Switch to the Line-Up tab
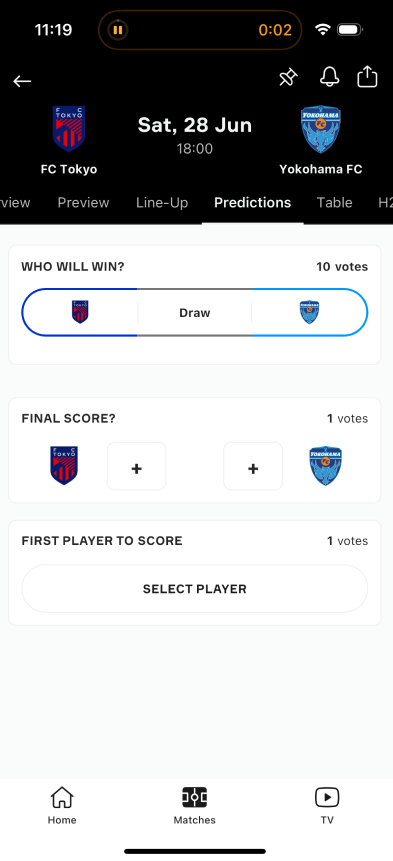Image resolution: width=393 pixels, height=861 pixels. point(162,203)
